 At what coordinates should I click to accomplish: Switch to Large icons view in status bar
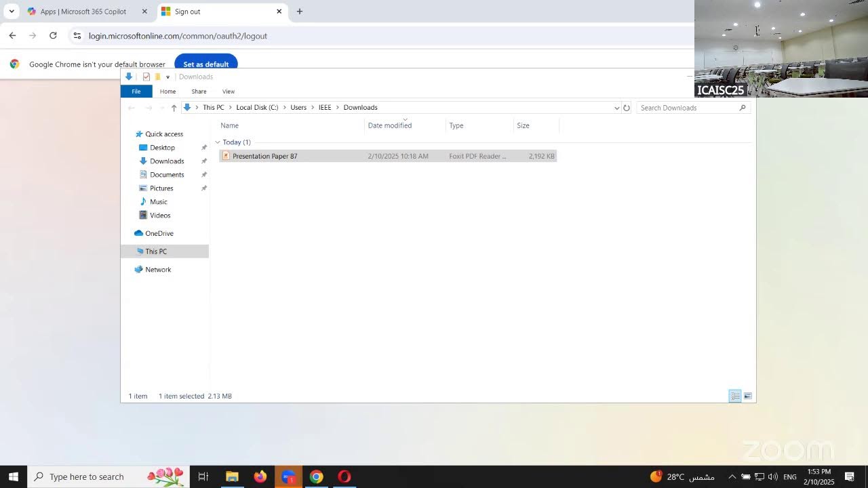(748, 396)
